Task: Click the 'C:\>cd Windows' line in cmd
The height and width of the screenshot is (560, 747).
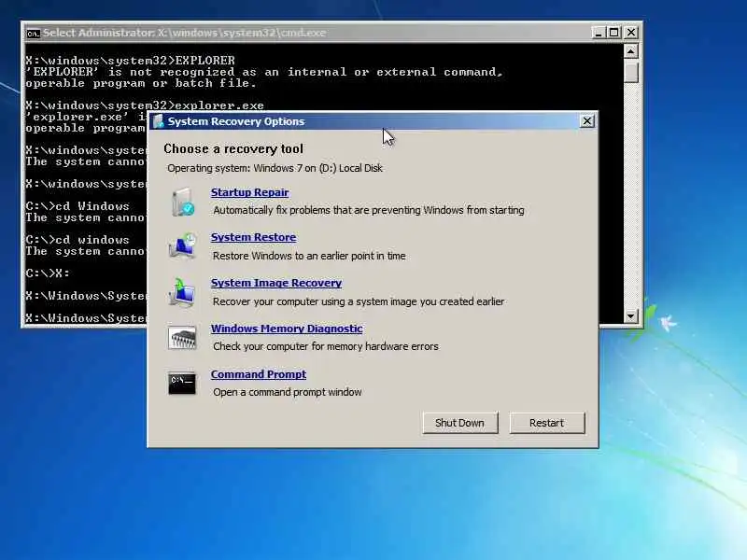Action: click(78, 206)
